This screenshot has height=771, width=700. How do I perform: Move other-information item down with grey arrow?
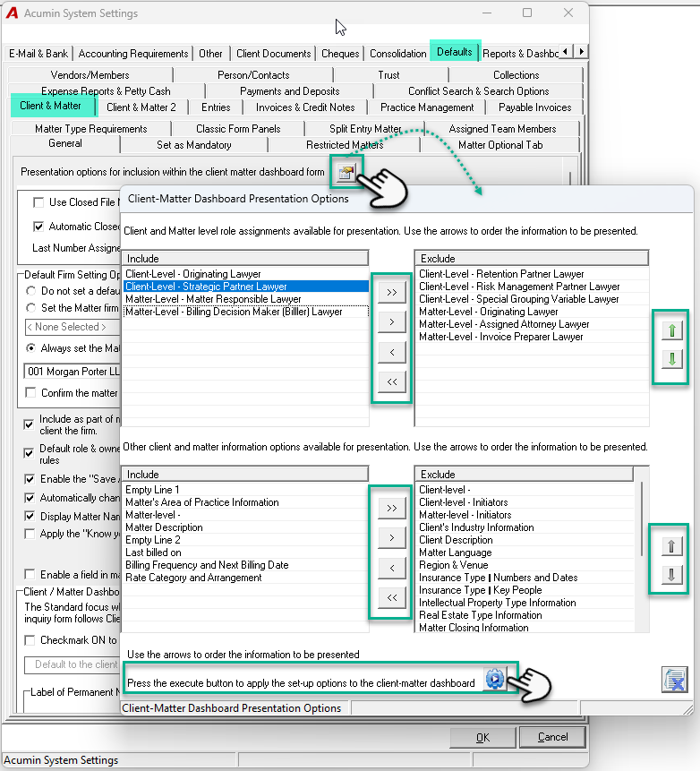[x=671, y=574]
